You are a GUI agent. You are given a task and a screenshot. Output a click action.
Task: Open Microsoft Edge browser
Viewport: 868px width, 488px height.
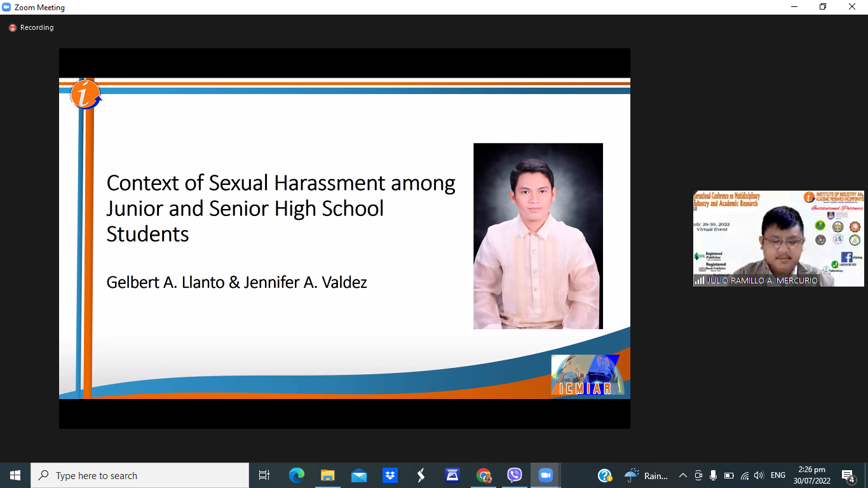point(296,475)
